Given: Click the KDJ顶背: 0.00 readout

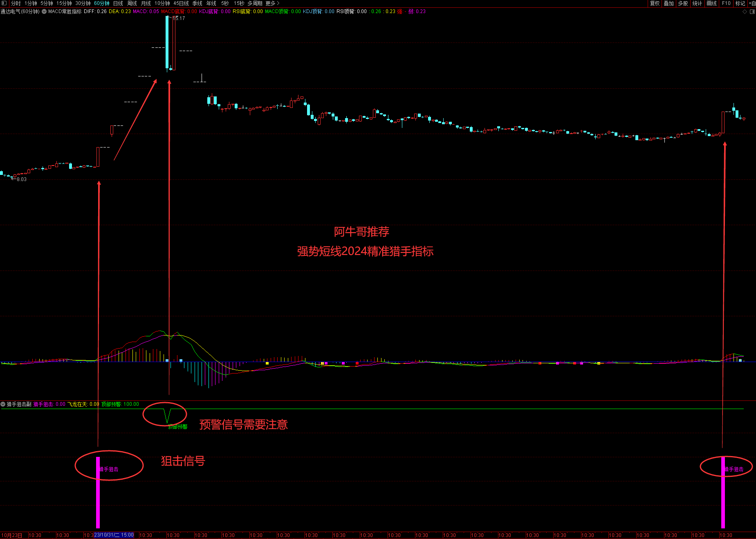Looking at the screenshot, I should click(319, 11).
